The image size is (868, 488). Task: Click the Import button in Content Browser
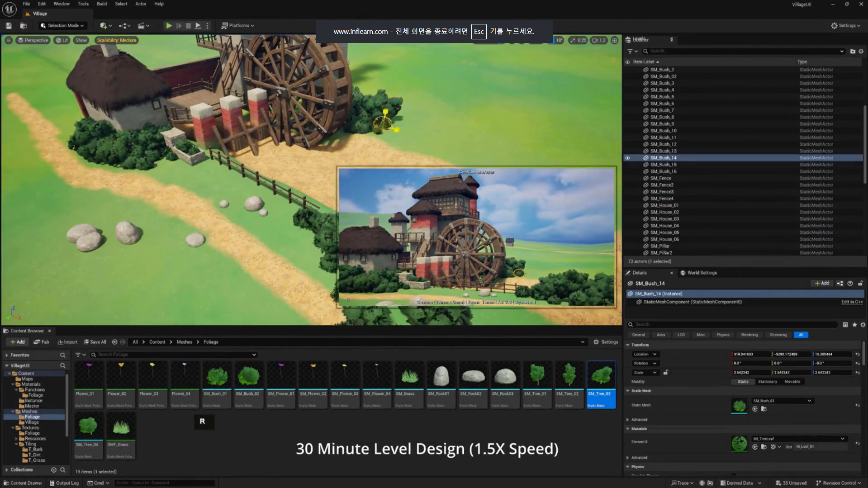[x=67, y=342]
